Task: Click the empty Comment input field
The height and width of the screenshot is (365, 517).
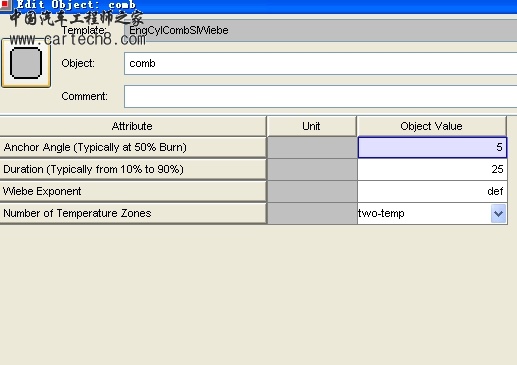Action: click(x=320, y=96)
